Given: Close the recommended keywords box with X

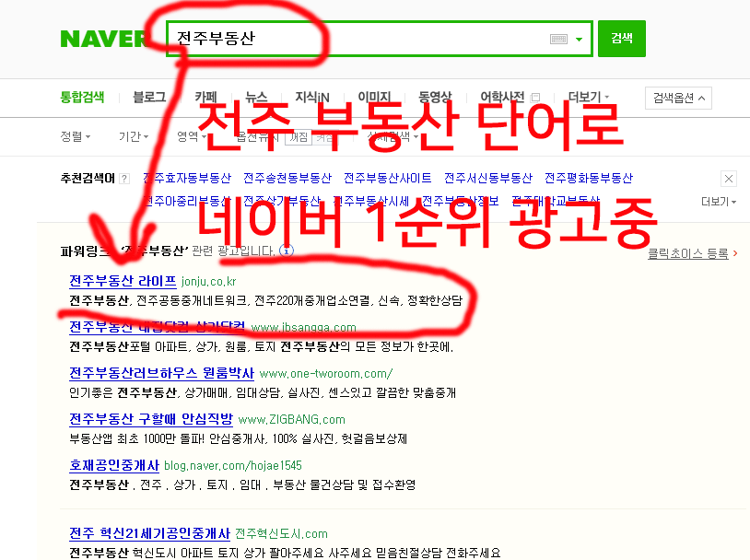Looking at the screenshot, I should pyautogui.click(x=728, y=179).
